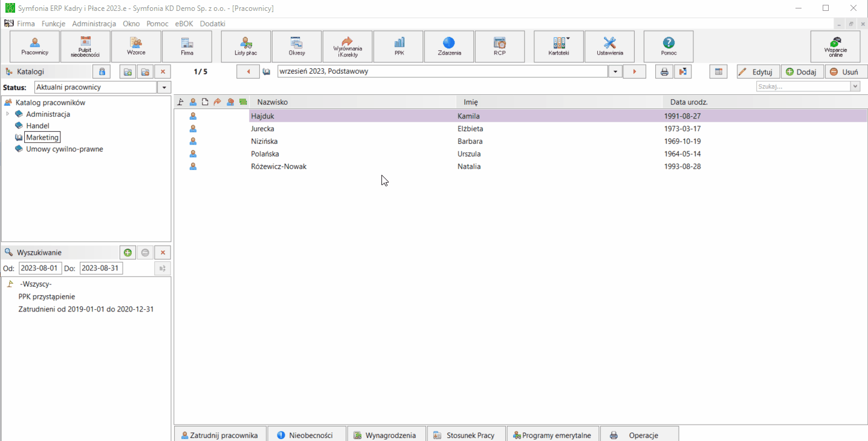
Task: Click the red X in Wyszukiwanie panel
Action: coord(163,252)
